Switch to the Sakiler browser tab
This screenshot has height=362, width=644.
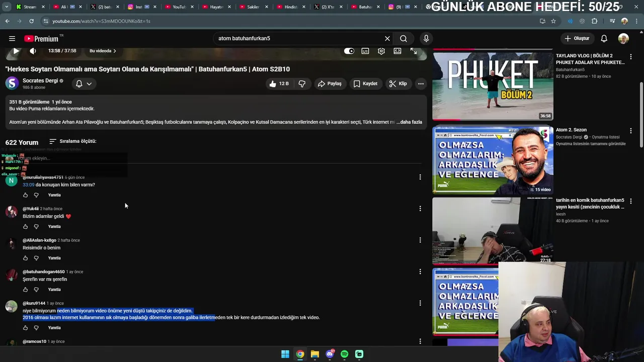click(254, 7)
